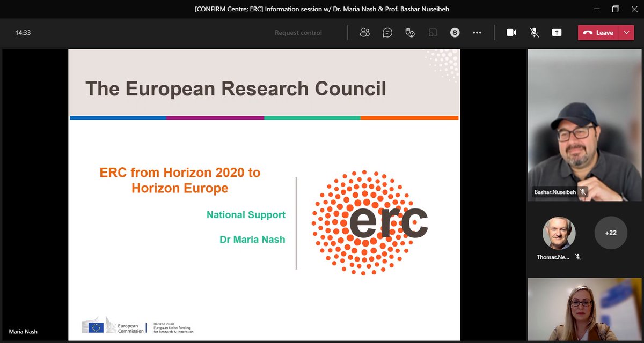Expand the Leave options dropdown arrow
Image resolution: width=644 pixels, height=343 pixels.
[626, 33]
